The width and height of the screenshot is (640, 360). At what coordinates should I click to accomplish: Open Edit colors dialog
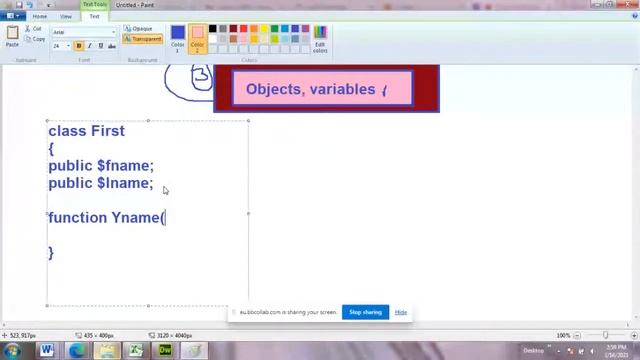click(320, 39)
